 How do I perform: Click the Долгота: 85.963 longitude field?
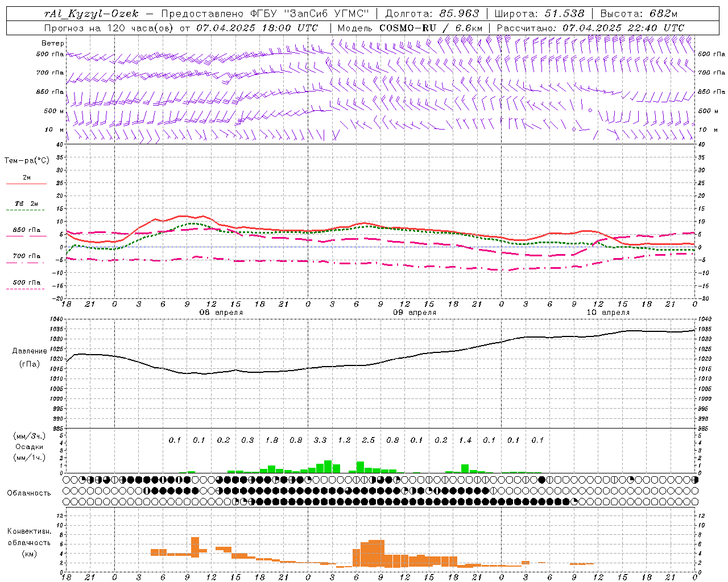click(432, 14)
